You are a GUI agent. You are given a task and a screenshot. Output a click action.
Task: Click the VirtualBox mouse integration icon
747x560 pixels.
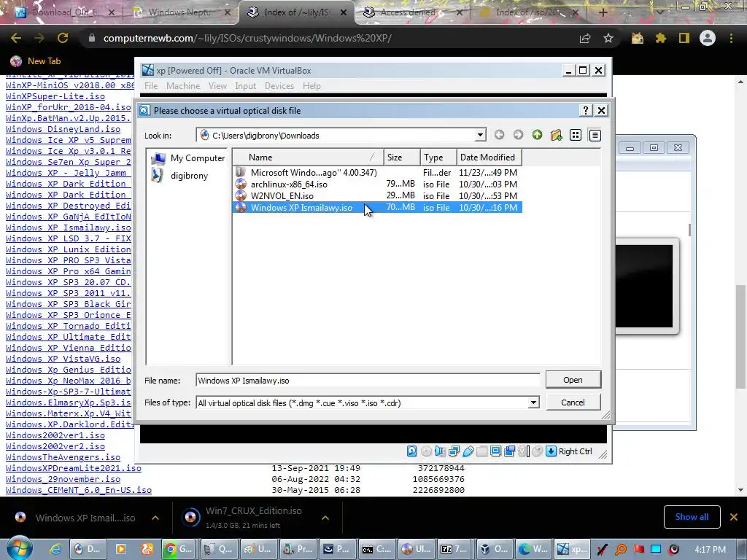click(x=537, y=451)
